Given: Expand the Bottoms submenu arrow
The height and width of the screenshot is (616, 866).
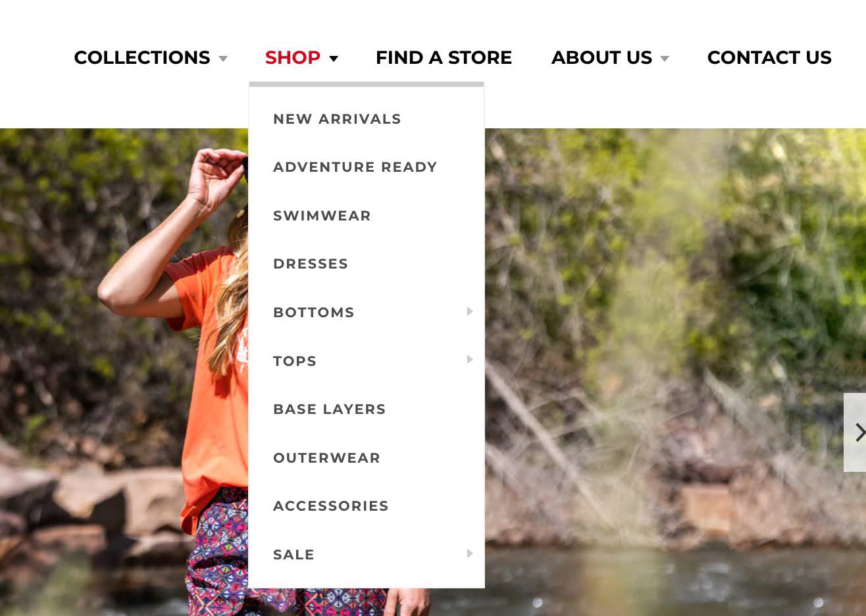Looking at the screenshot, I should 470,311.
